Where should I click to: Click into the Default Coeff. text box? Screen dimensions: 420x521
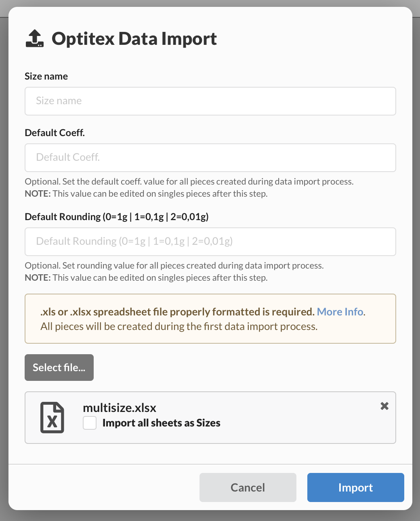point(210,158)
